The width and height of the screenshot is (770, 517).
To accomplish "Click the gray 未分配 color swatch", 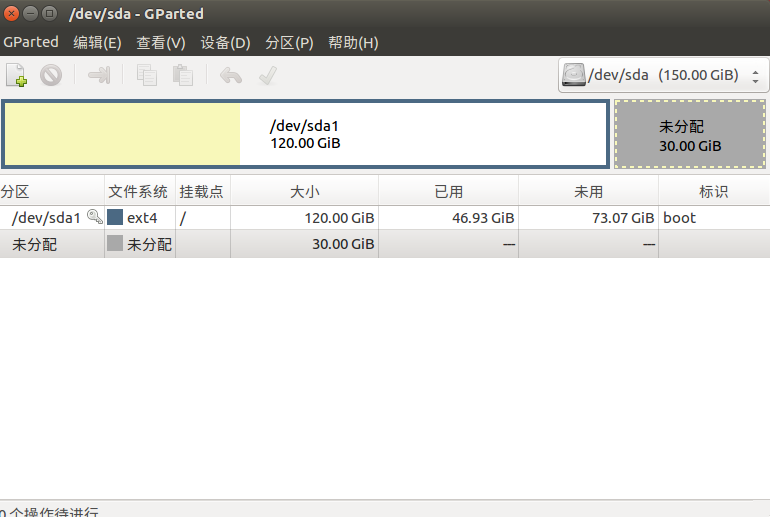I will pyautogui.click(x=115, y=243).
